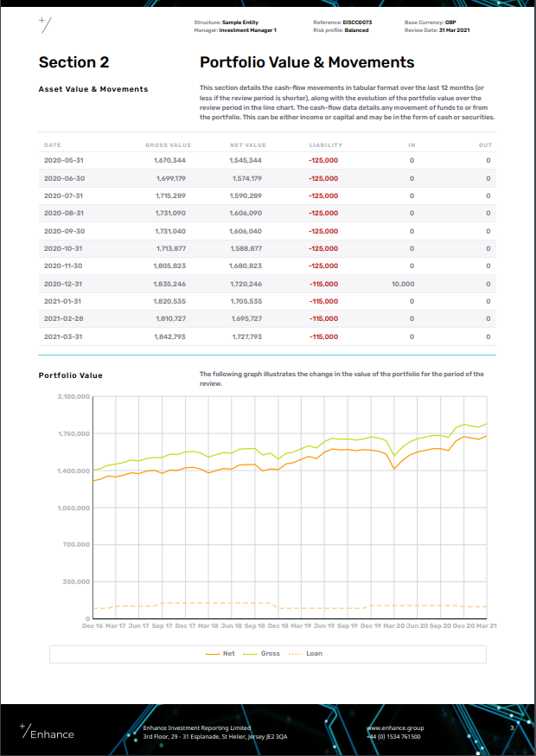Image resolution: width=536 pixels, height=756 pixels.
Task: Click the 2,100,000 y-axis label
Action: coord(73,397)
